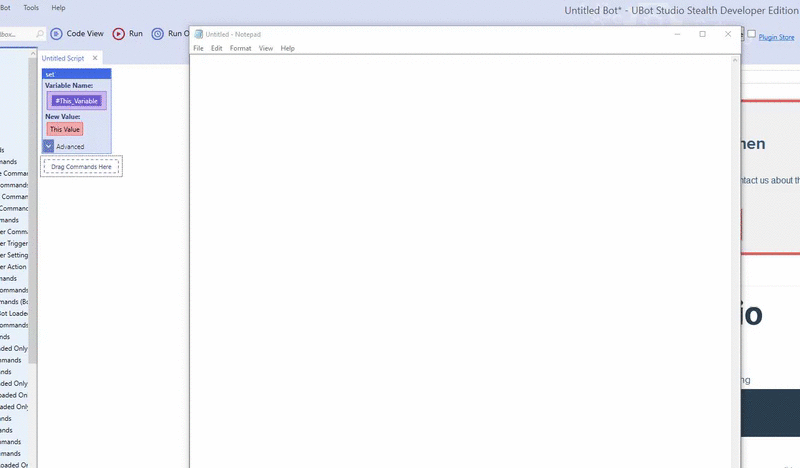Viewport: 800px width, 468px height.
Task: Click the New Value label
Action: (63, 116)
